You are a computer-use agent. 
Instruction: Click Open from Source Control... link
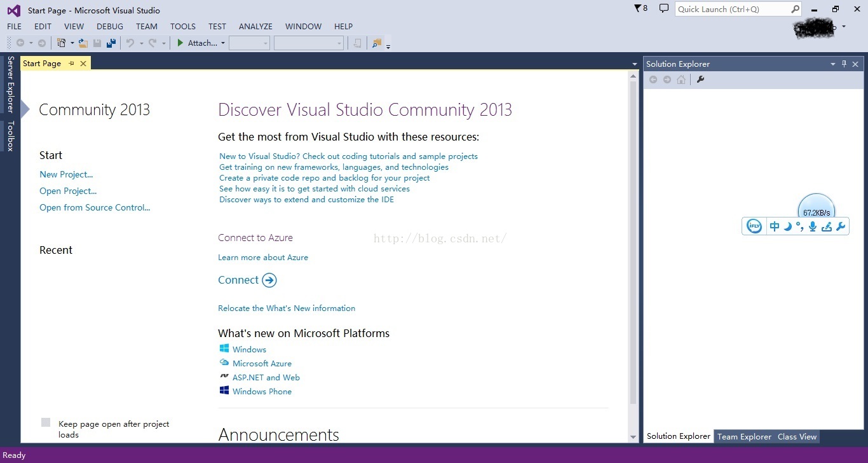pyautogui.click(x=95, y=207)
